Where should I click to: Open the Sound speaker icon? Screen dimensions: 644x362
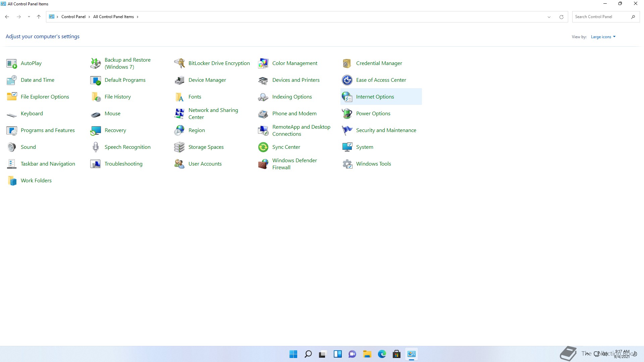coord(12,147)
